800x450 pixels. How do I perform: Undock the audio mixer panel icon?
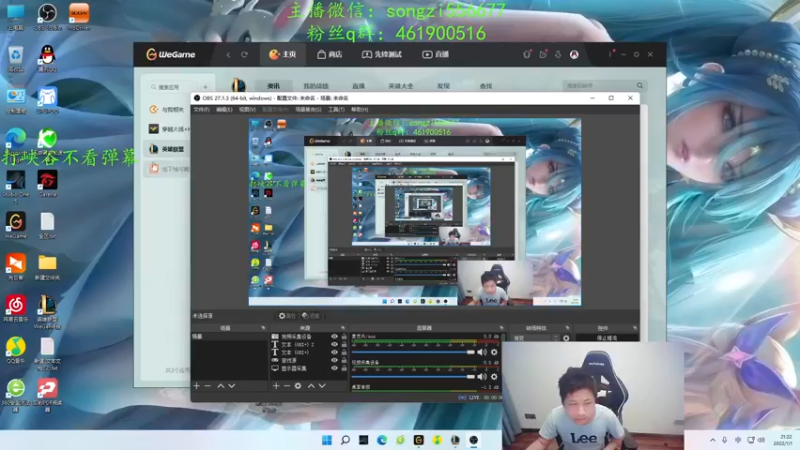[x=501, y=328]
